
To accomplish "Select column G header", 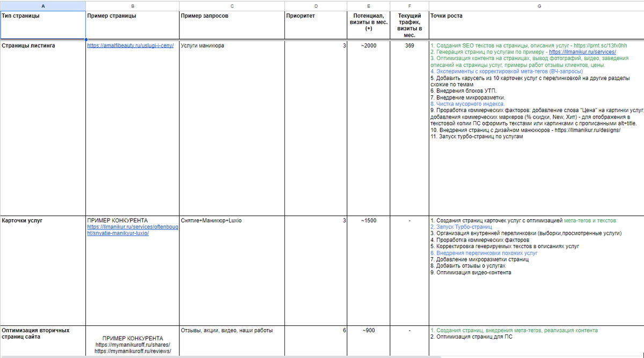I will coord(537,6).
